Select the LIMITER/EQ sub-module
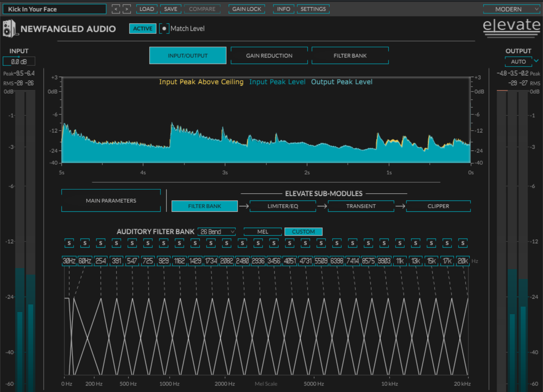This screenshot has width=543, height=392. pos(283,206)
